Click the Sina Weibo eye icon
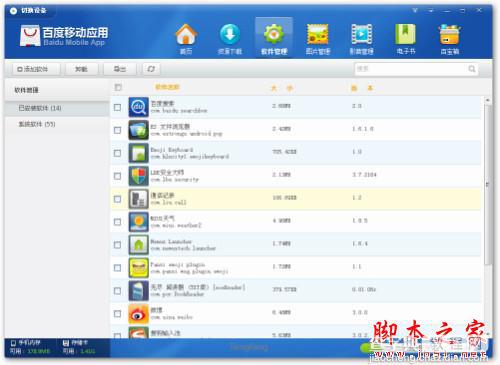Image resolution: width=500 pixels, height=365 pixels. point(138,314)
